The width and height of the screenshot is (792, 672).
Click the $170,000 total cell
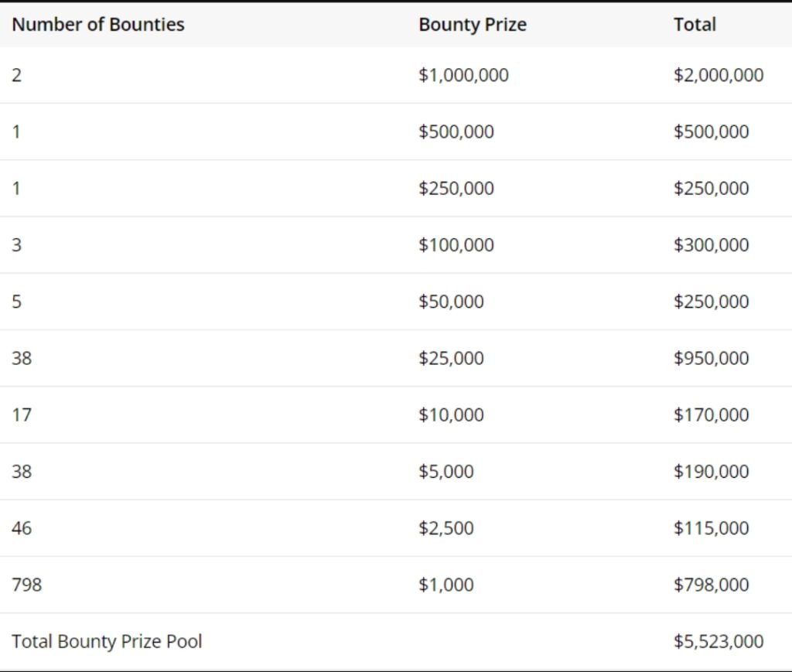coord(711,415)
